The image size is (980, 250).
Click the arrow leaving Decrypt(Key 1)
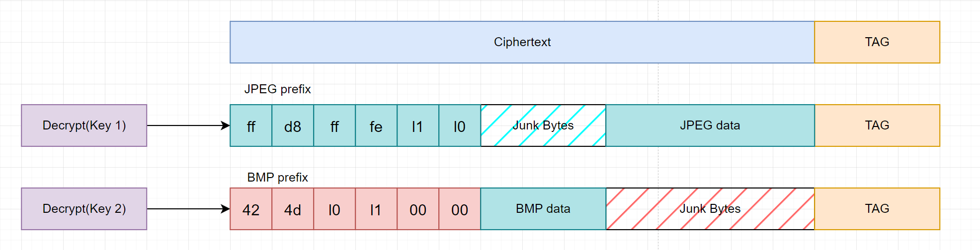click(x=188, y=125)
